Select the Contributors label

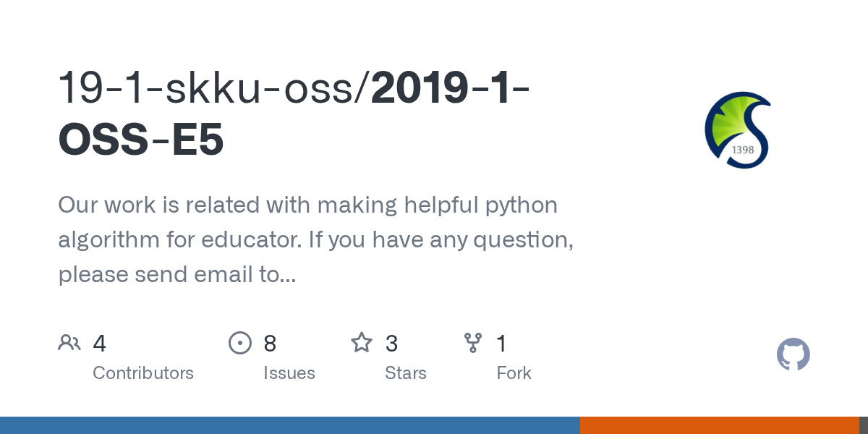(x=143, y=373)
